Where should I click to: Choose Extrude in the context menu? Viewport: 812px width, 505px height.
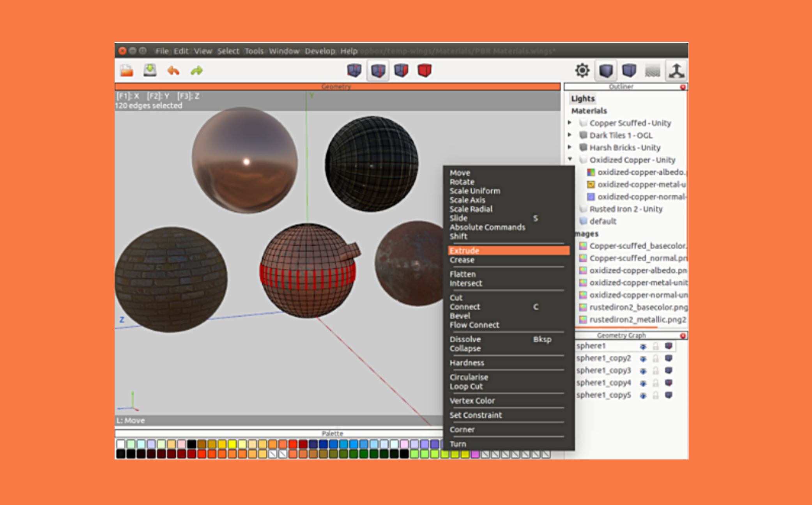tap(509, 250)
